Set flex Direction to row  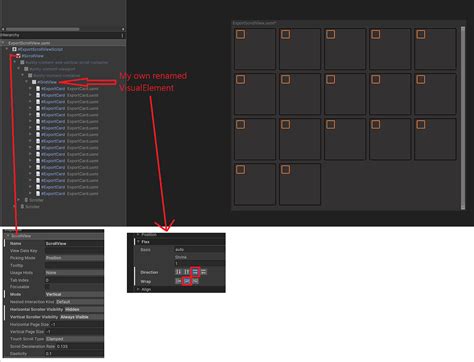195,272
